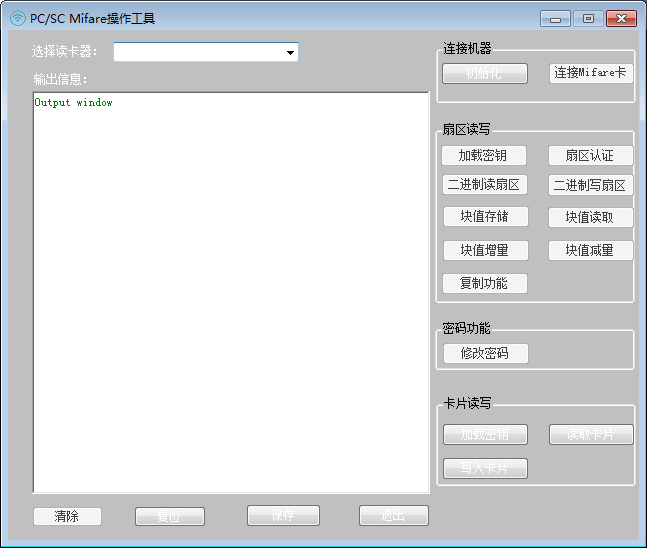The width and height of the screenshot is (647, 548).
Task: Click the 初始化 initialize button
Action: (485, 73)
